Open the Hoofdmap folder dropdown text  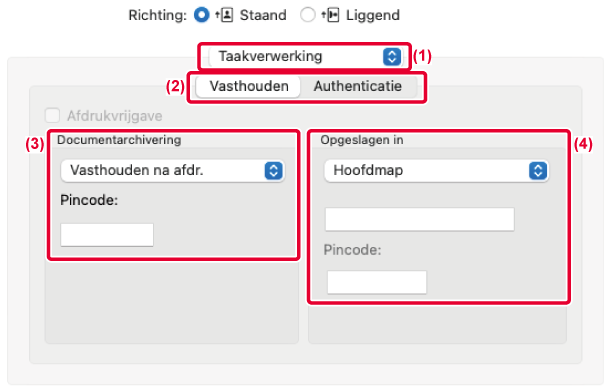coord(368,170)
